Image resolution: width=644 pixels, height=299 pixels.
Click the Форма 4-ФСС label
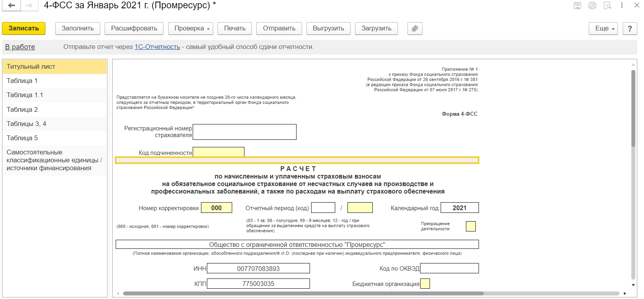click(460, 114)
